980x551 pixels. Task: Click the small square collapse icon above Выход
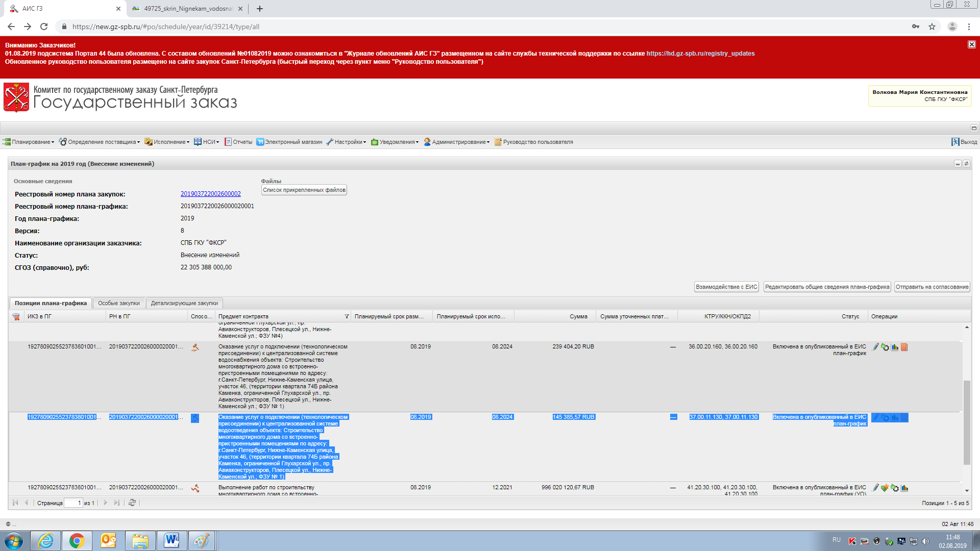[x=974, y=128]
